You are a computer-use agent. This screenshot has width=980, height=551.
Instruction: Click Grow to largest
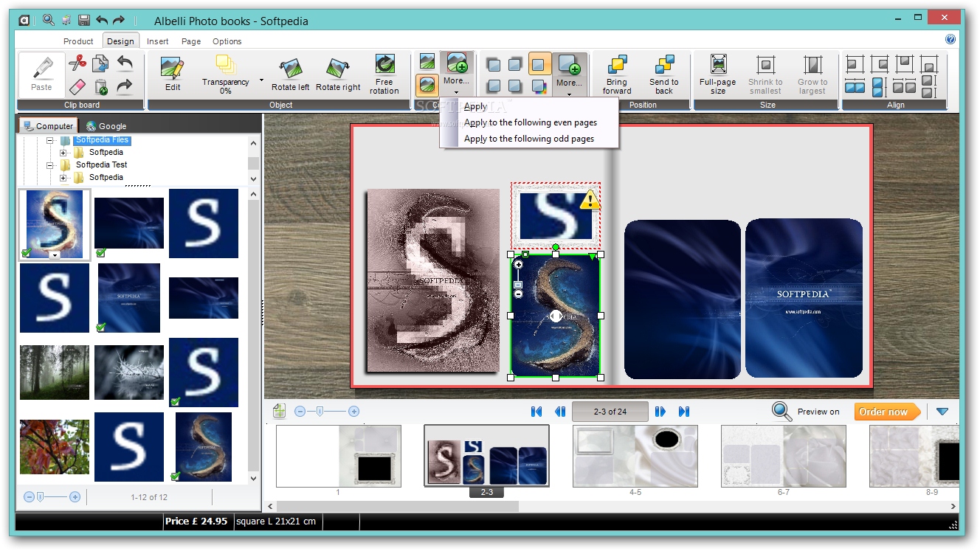pos(812,74)
